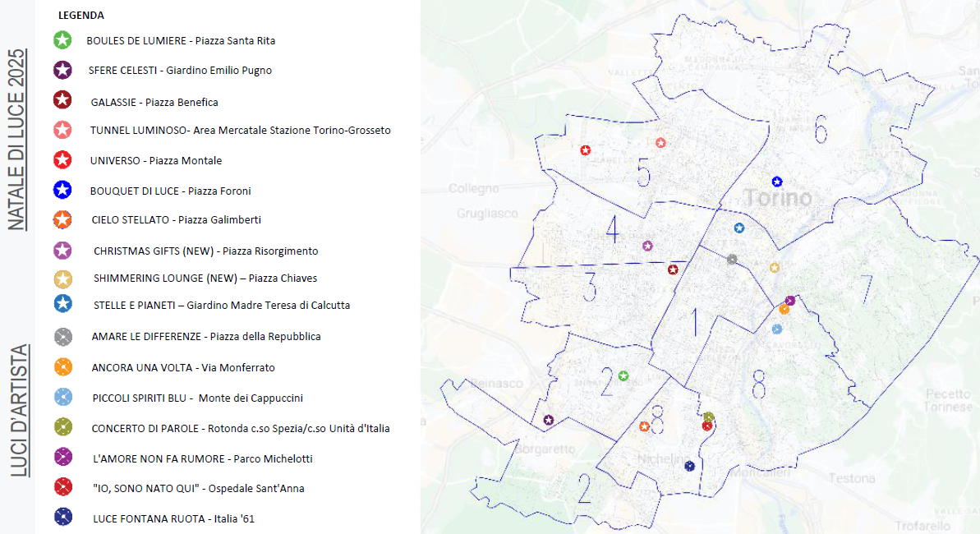Screen dimensions: 980x534
Task: Select the Sfere Celesti purple legend star icon
Action: (x=62, y=70)
